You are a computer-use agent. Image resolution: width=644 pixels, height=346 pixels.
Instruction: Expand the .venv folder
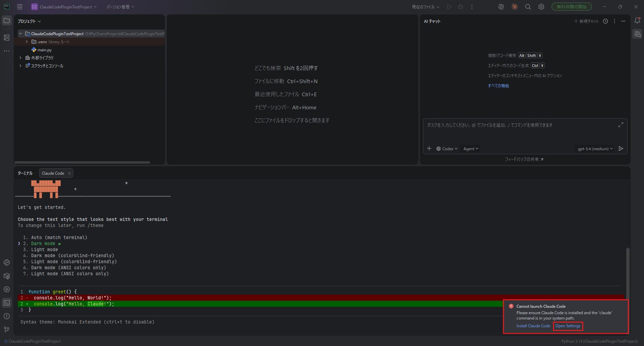[x=27, y=42]
